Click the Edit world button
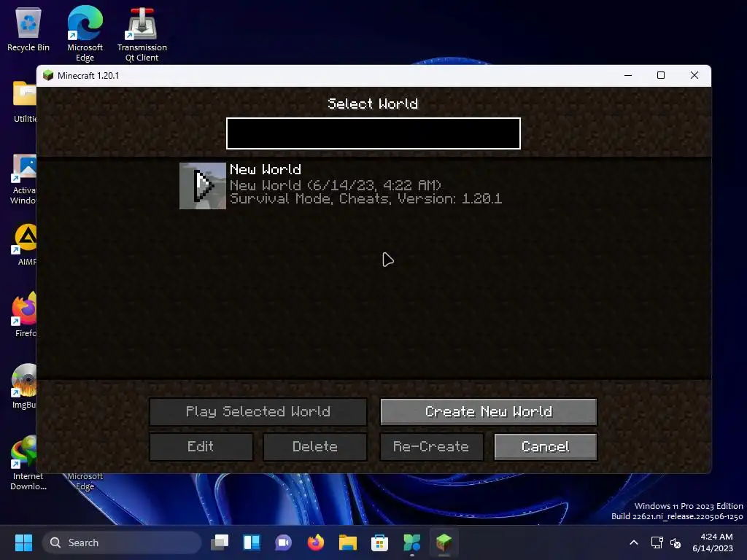This screenshot has height=560, width=747. (x=201, y=447)
